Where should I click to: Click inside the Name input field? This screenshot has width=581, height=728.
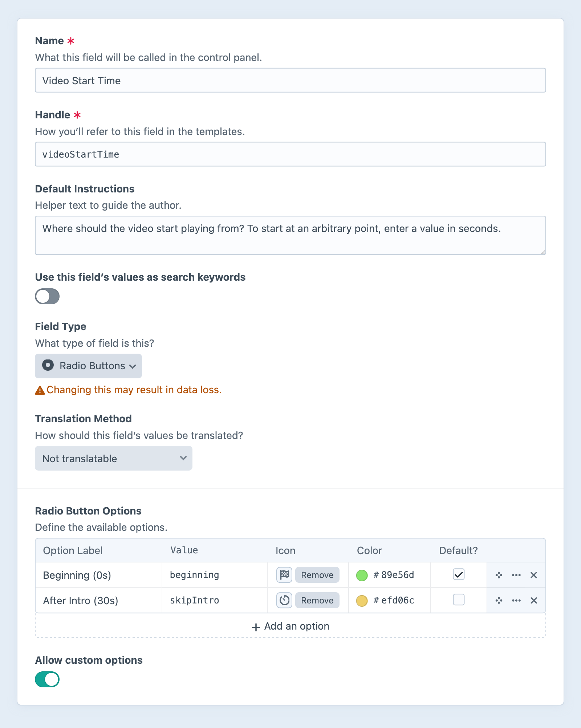point(290,80)
